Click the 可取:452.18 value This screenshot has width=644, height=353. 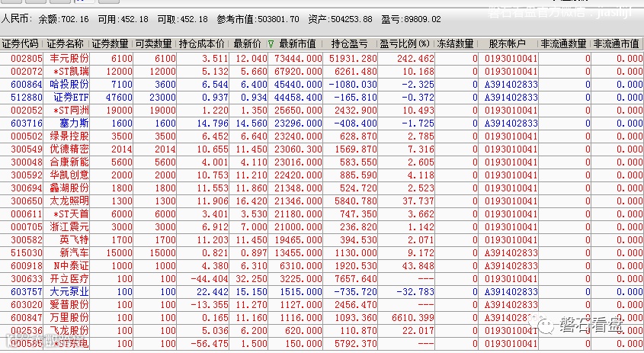pyautogui.click(x=182, y=19)
